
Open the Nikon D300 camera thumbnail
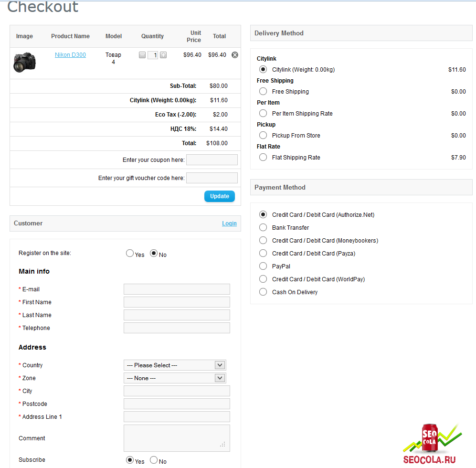(25, 62)
